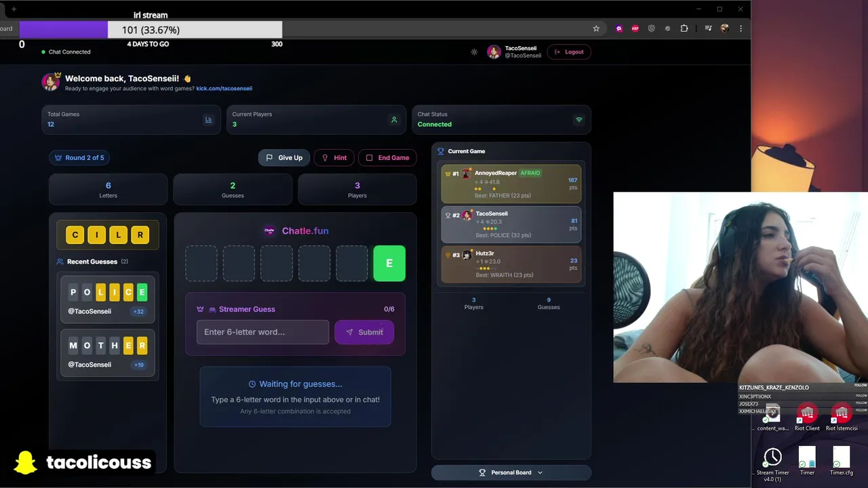The image size is (868, 488).
Task: Open the ABP Adblock Plus extension
Action: click(x=635, y=28)
